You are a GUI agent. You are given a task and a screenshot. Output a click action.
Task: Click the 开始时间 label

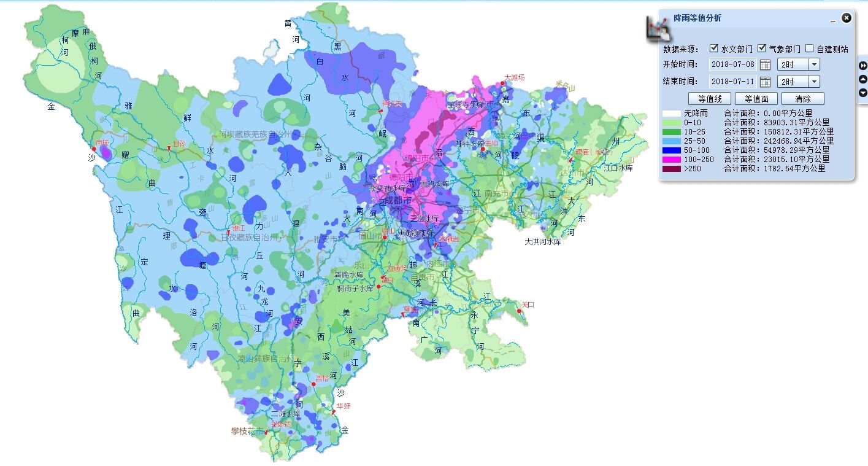(680, 64)
